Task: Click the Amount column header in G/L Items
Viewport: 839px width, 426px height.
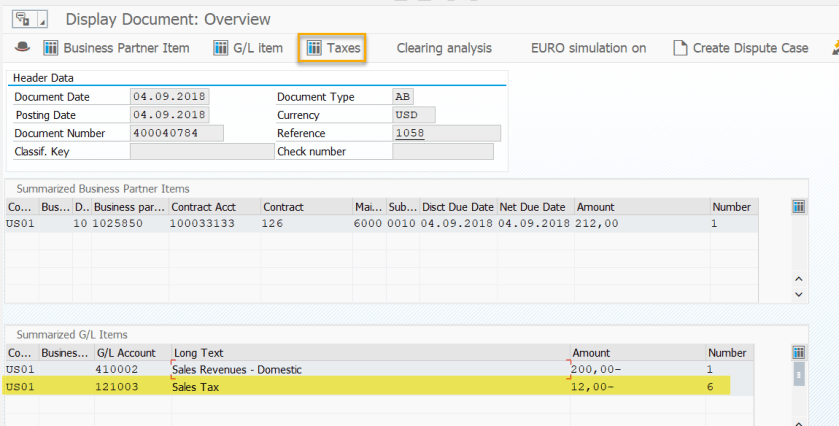Action: click(x=592, y=353)
